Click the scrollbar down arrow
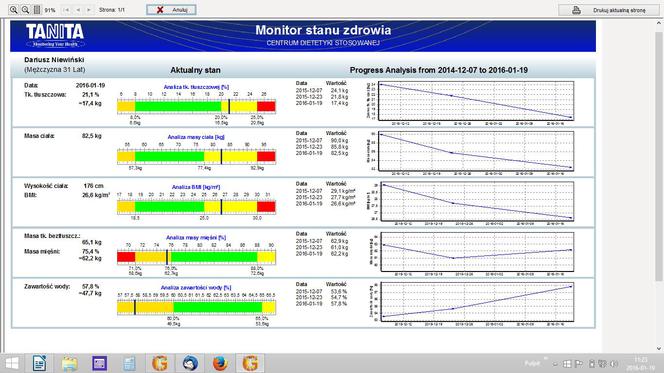Image resolution: width=664 pixels, height=373 pixels. tap(659, 348)
